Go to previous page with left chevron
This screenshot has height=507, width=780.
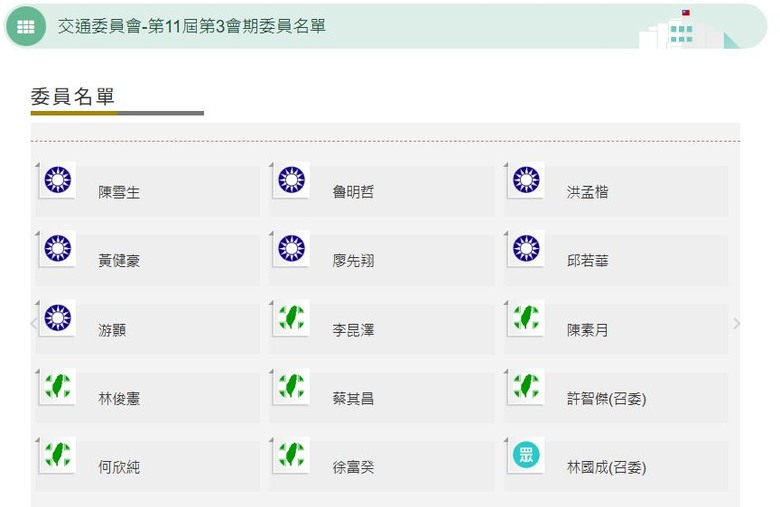[x=34, y=323]
